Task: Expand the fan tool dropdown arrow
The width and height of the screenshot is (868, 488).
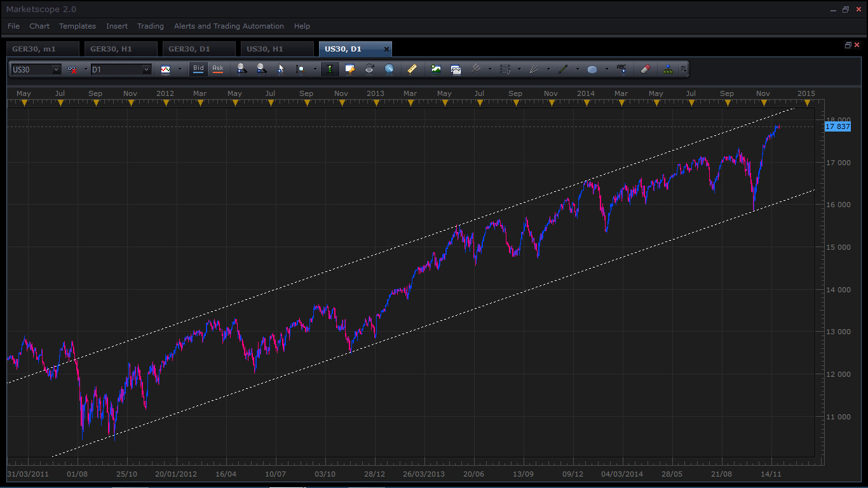Action: coord(548,69)
